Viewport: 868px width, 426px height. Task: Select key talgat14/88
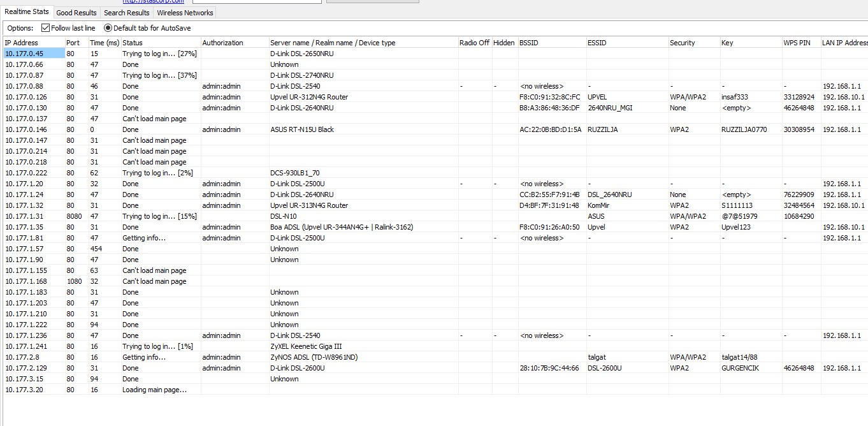739,357
